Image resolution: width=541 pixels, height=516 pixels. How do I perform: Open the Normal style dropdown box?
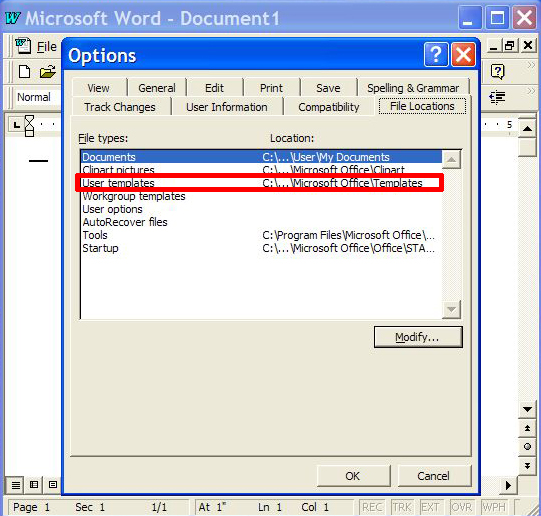(x=37, y=97)
